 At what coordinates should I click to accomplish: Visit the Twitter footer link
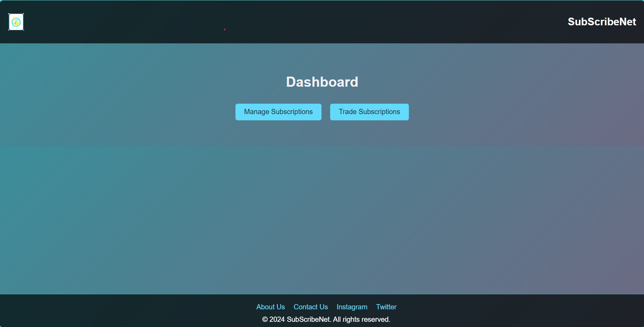386,307
